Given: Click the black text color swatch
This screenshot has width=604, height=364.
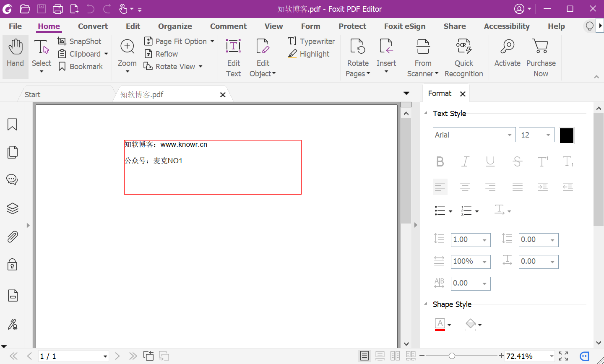Looking at the screenshot, I should (567, 135).
